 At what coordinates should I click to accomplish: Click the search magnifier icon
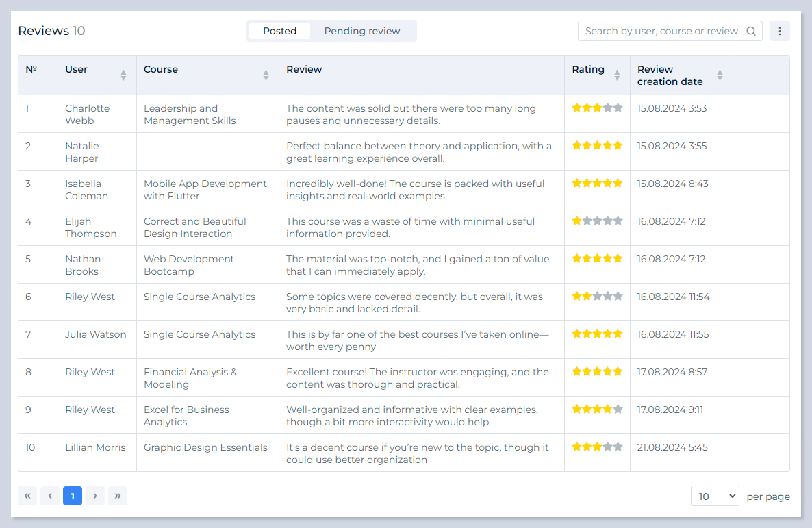coord(751,31)
